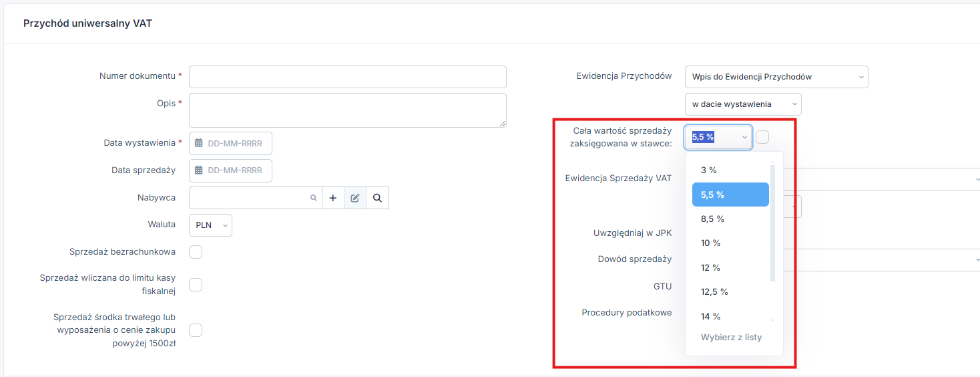
Task: Click calendar icon in Data sprzedaży field
Action: point(199,170)
